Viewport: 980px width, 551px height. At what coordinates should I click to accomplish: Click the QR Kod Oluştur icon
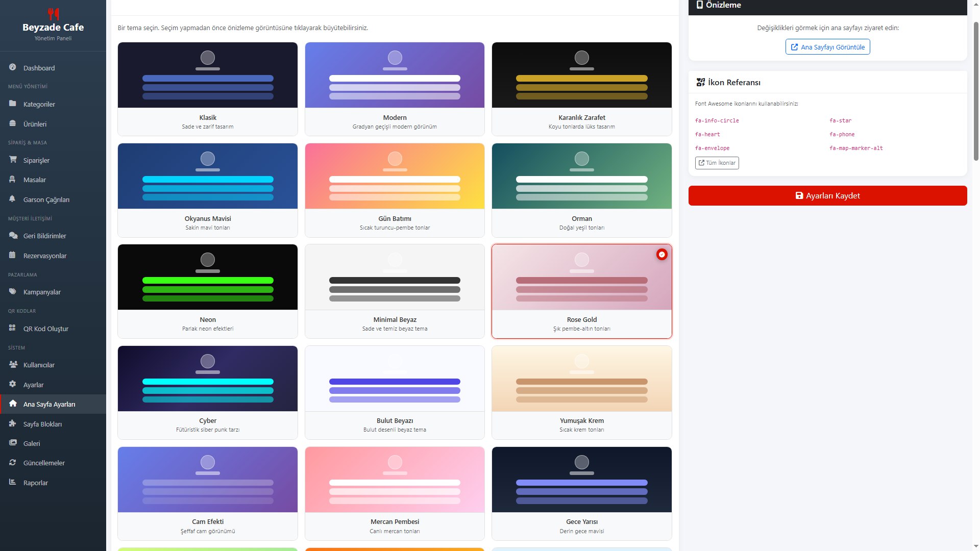tap(13, 328)
